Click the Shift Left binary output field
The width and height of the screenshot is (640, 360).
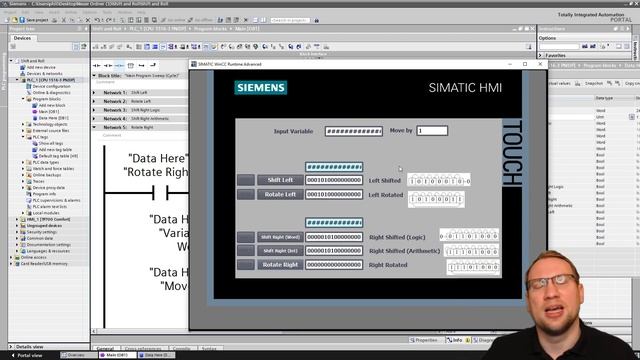coord(334,180)
